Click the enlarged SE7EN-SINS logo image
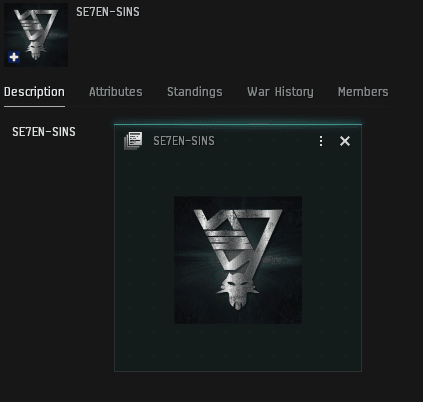 point(238,260)
